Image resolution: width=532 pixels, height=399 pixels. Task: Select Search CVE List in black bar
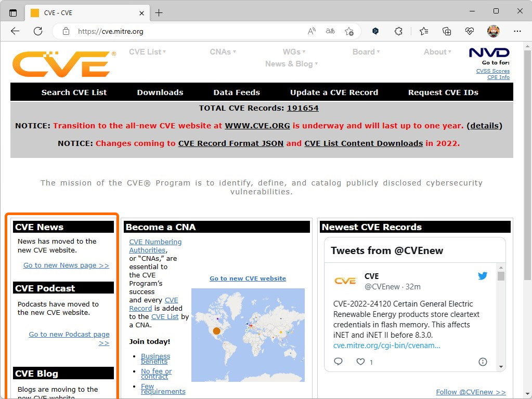[x=74, y=92]
